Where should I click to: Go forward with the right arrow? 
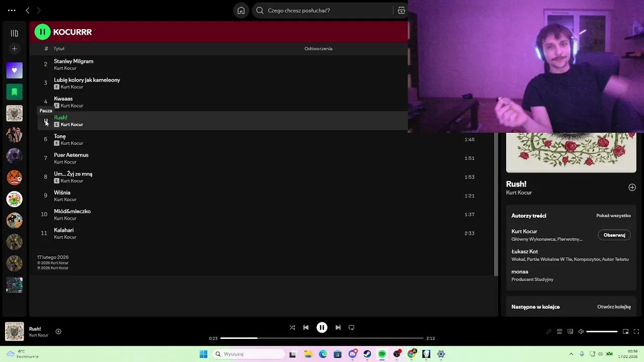(x=39, y=10)
